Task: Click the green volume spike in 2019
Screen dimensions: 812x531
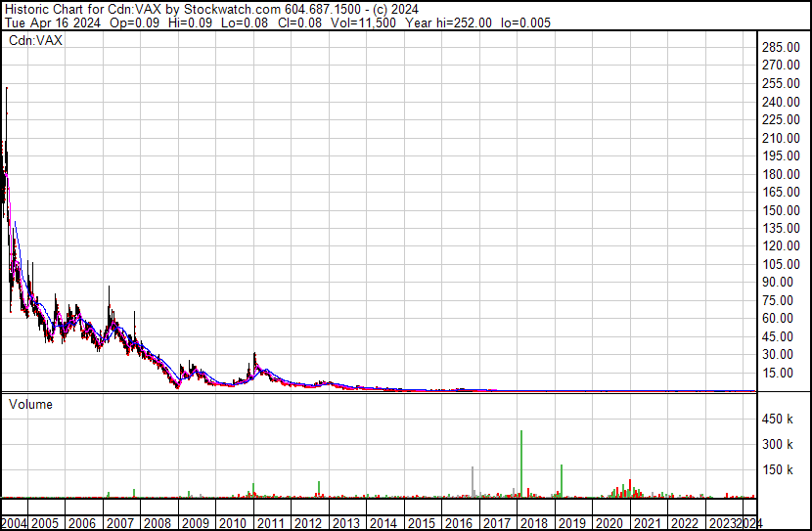Action: coord(562,481)
